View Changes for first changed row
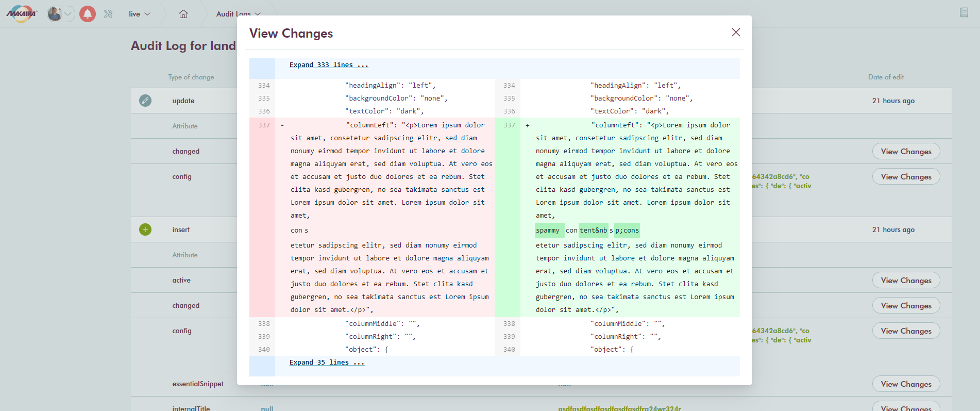Viewport: 980px width, 411px height. (x=906, y=152)
